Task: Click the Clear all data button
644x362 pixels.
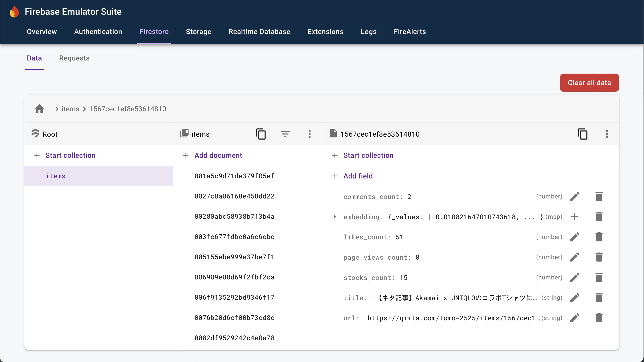Action: [x=589, y=83]
